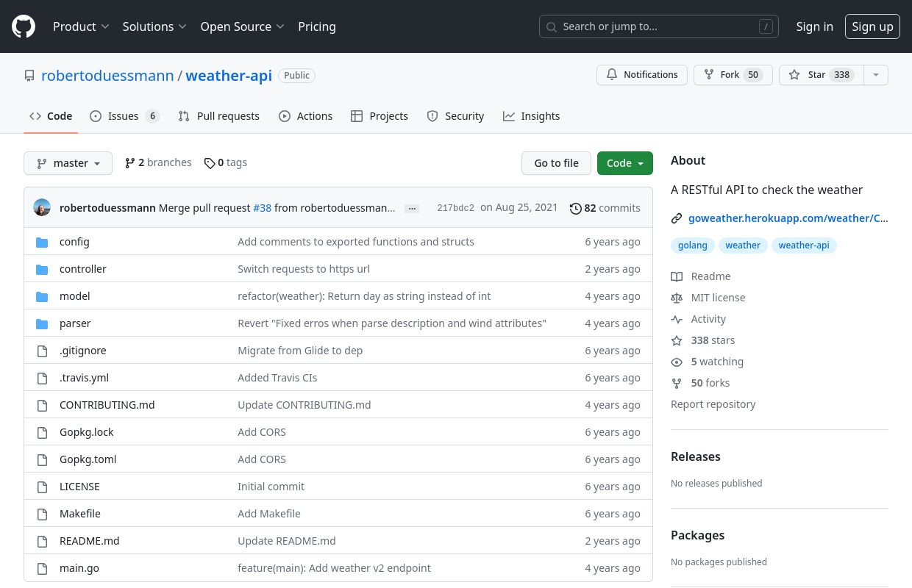Click the star icon beside 338 stars
Screen dimensions: 912x588
(x=677, y=340)
